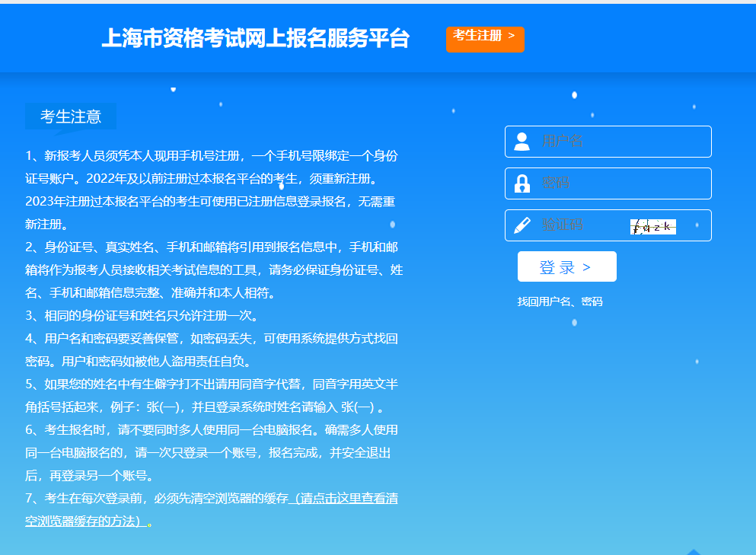Click the user silhouette icon
This screenshot has height=555, width=756.
point(522,142)
